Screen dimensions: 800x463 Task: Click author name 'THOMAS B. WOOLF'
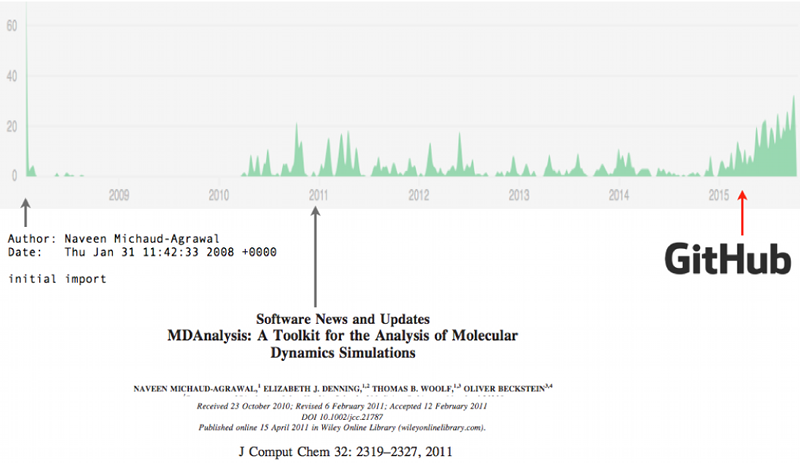click(x=413, y=388)
